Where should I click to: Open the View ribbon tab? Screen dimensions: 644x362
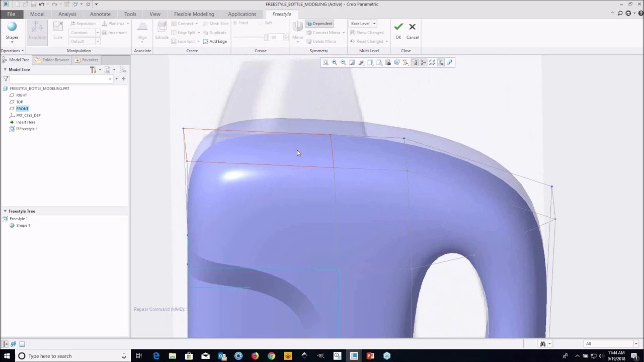(155, 14)
